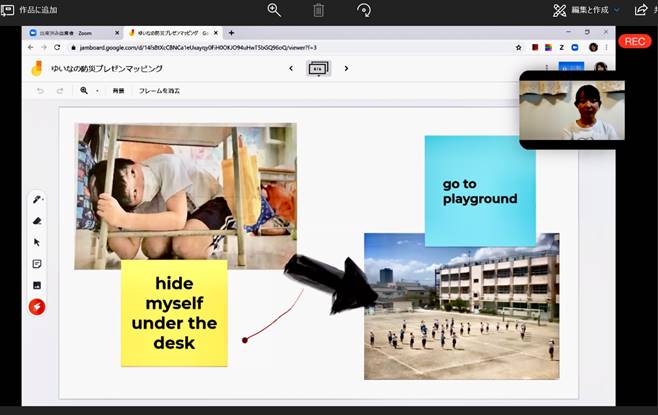
Task: Activate the red Laser pointer tool
Action: 37,307
